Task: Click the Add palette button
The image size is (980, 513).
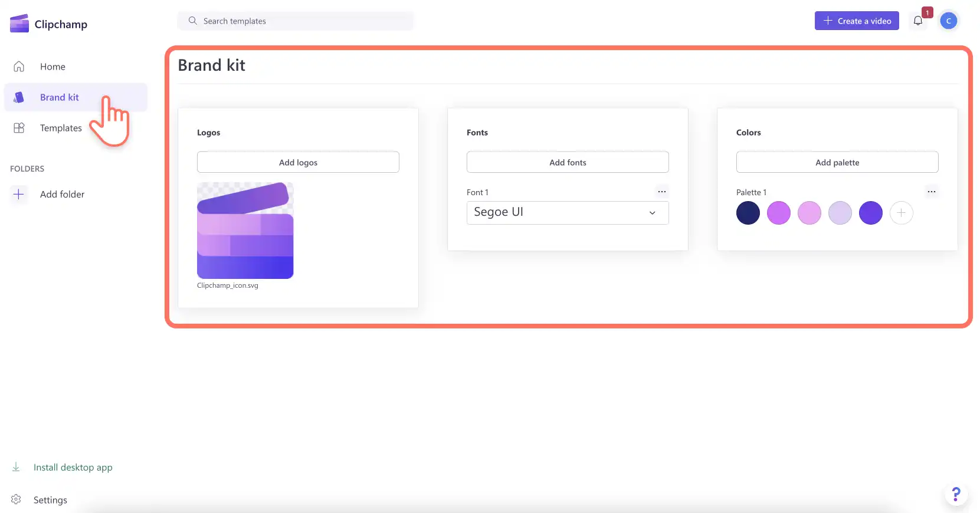Action: 837,162
